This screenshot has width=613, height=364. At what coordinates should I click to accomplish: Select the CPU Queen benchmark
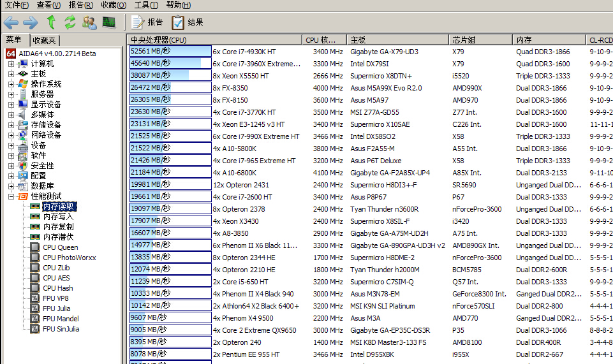(x=60, y=247)
